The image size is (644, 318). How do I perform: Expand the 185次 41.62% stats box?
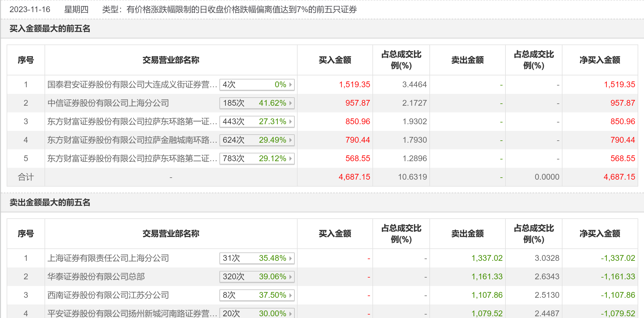point(257,103)
